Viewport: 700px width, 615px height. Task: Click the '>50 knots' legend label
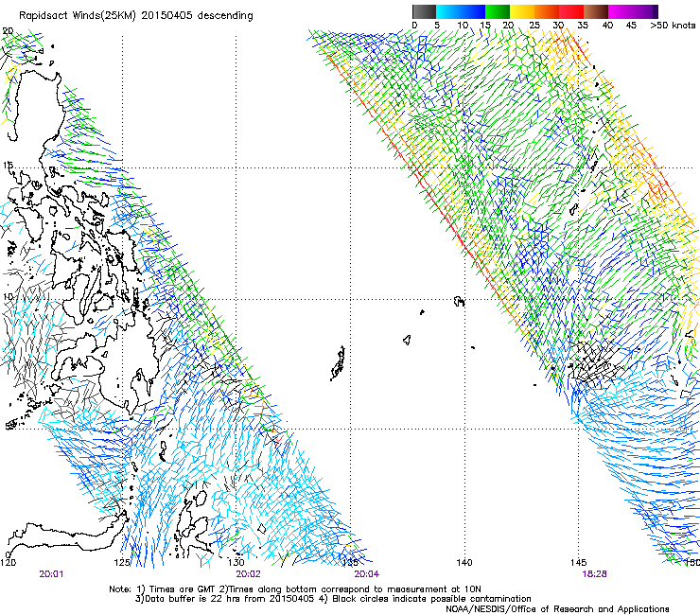(673, 26)
